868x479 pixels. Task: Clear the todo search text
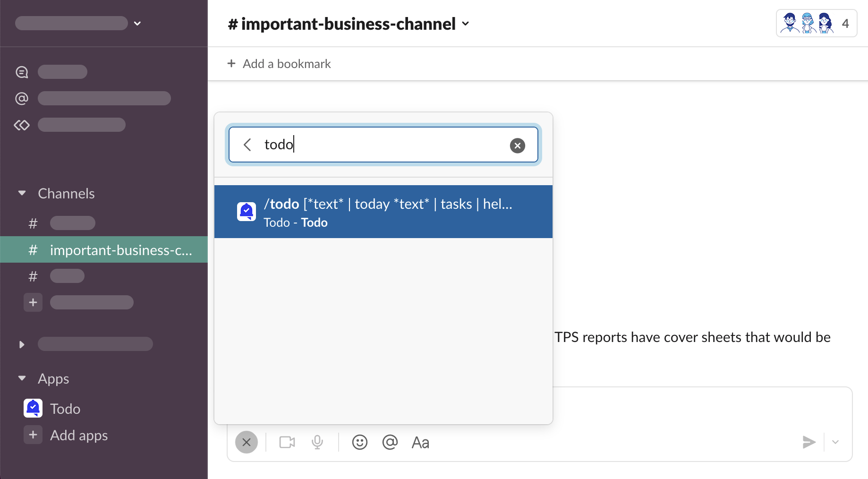(x=517, y=145)
